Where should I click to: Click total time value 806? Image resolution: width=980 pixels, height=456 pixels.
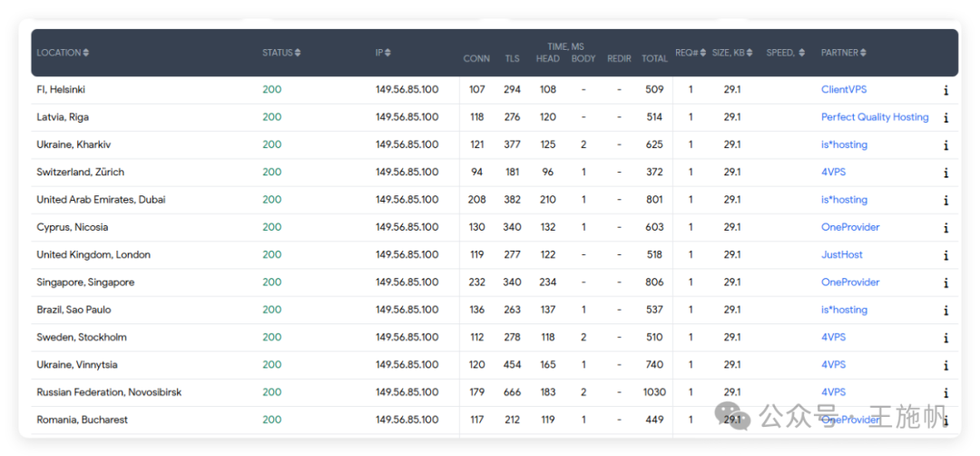pos(654,283)
